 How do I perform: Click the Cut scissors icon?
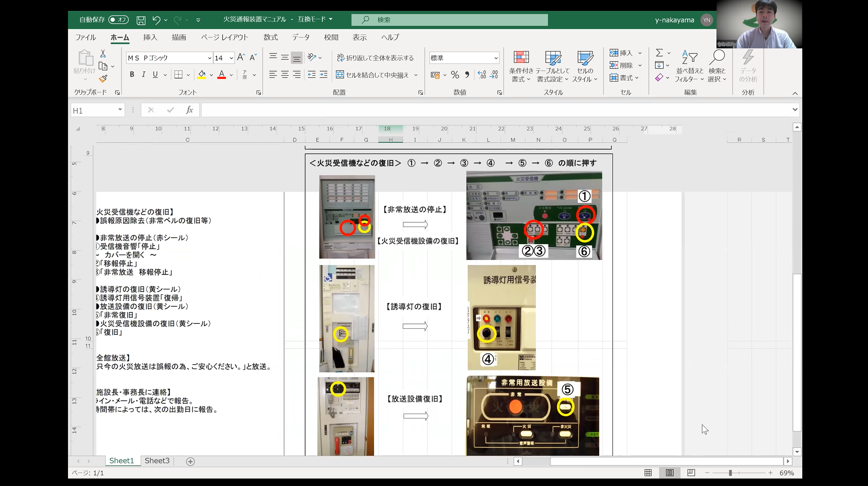click(x=103, y=54)
